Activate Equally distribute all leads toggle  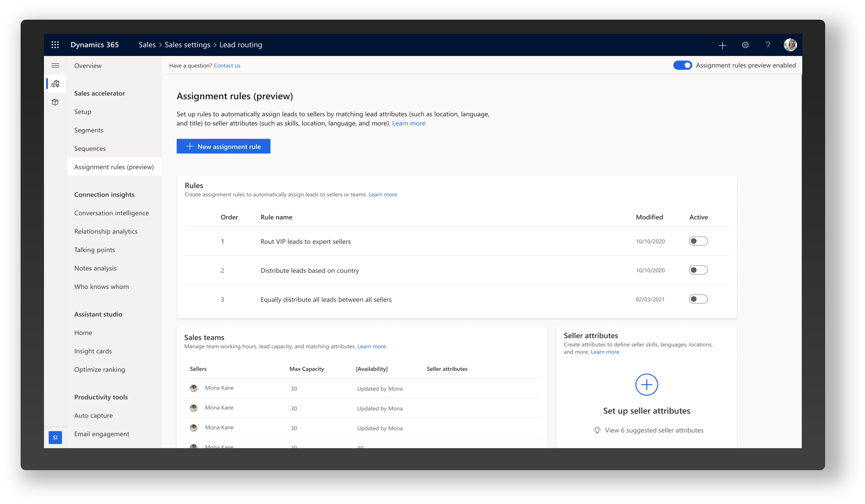pos(698,299)
